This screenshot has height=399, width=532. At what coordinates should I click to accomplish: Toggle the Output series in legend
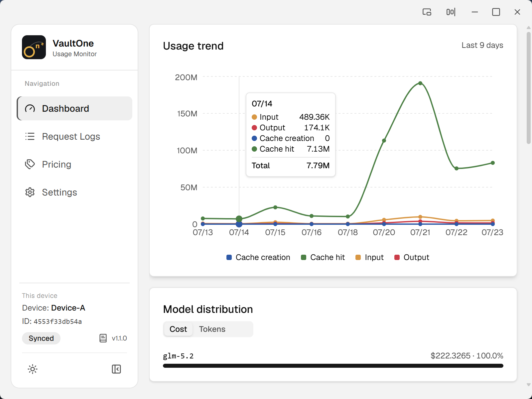click(x=412, y=257)
